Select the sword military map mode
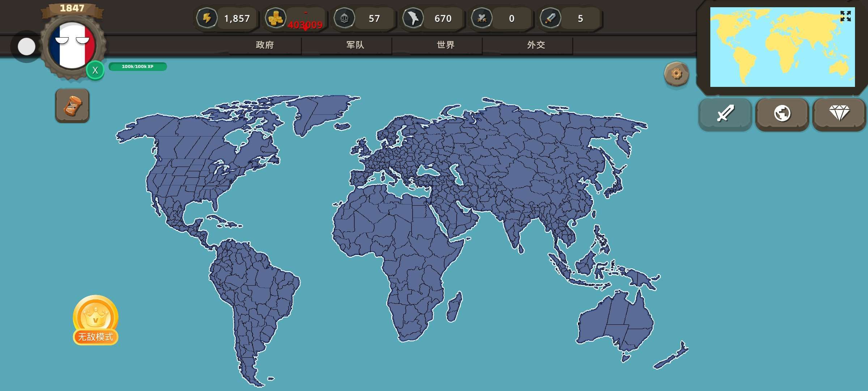 [725, 114]
